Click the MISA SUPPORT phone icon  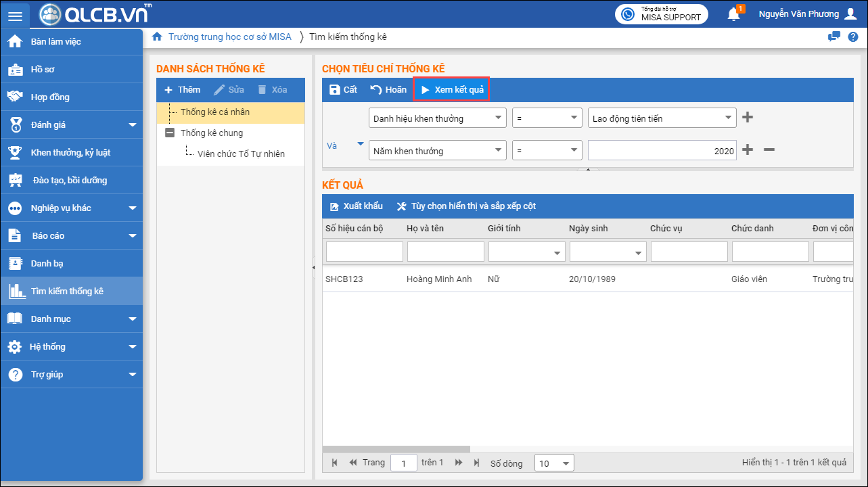coord(629,14)
